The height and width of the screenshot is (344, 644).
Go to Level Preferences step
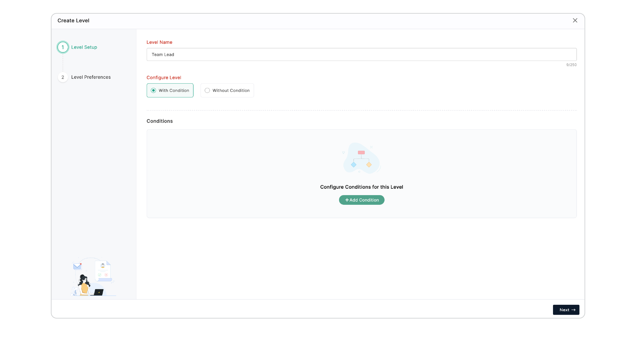point(91,77)
